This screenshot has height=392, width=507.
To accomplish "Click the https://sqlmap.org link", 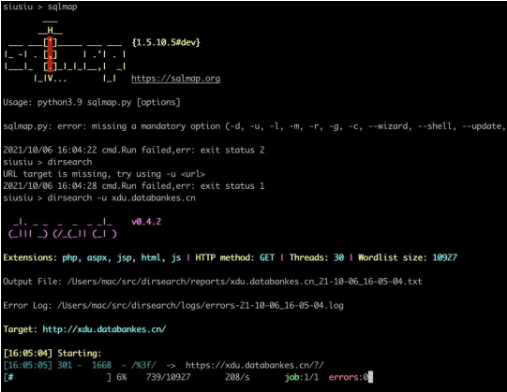I will click(176, 78).
